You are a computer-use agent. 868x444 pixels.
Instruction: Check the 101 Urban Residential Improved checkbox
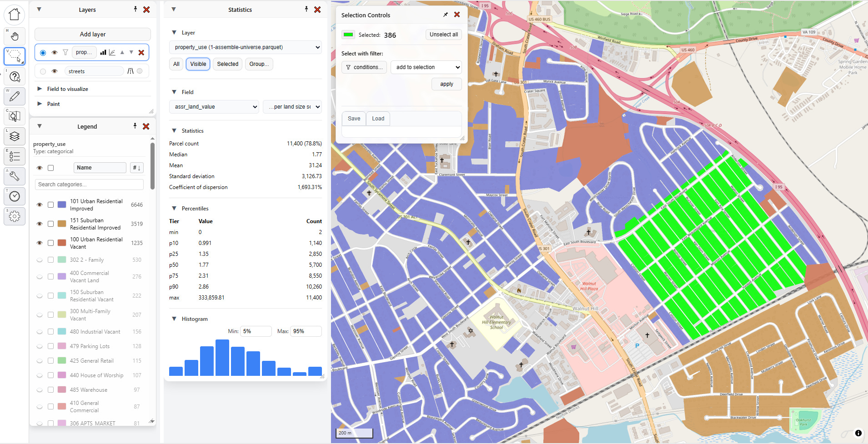point(50,205)
